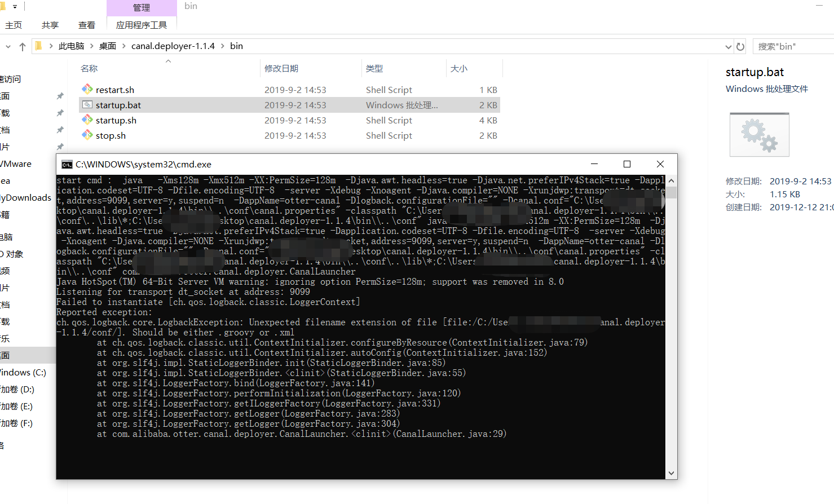The width and height of the screenshot is (834, 504).
Task: Click Windows 批处理 type cell for startup.bat
Action: pyautogui.click(x=401, y=105)
